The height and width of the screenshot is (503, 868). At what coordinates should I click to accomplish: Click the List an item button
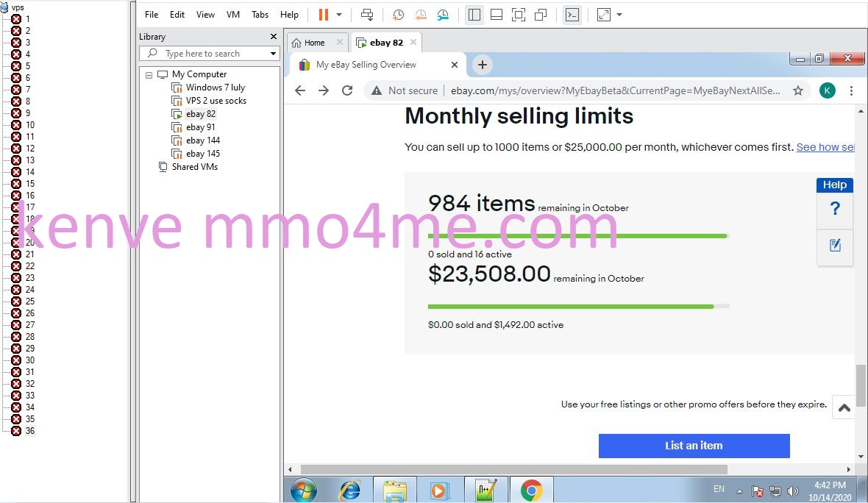click(x=694, y=446)
